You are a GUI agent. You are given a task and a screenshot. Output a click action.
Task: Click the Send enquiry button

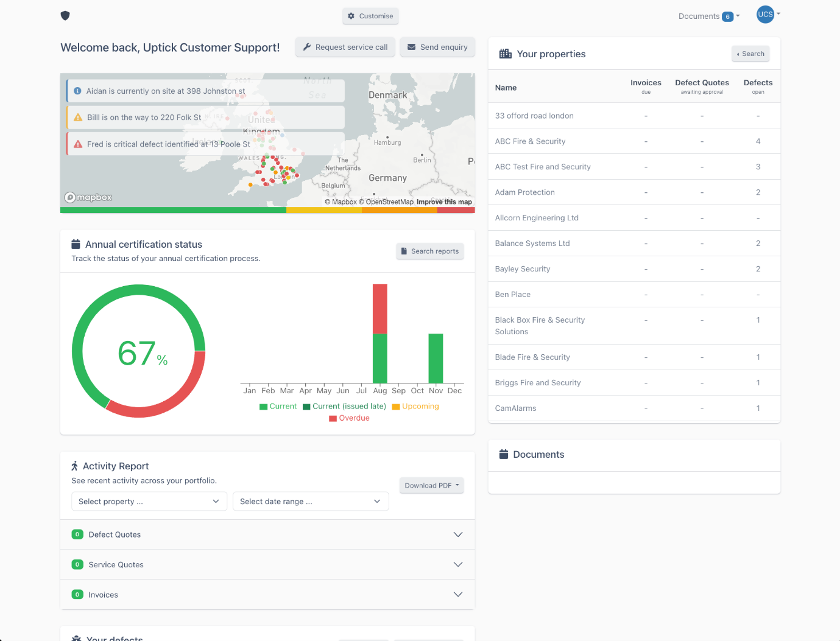pos(437,47)
